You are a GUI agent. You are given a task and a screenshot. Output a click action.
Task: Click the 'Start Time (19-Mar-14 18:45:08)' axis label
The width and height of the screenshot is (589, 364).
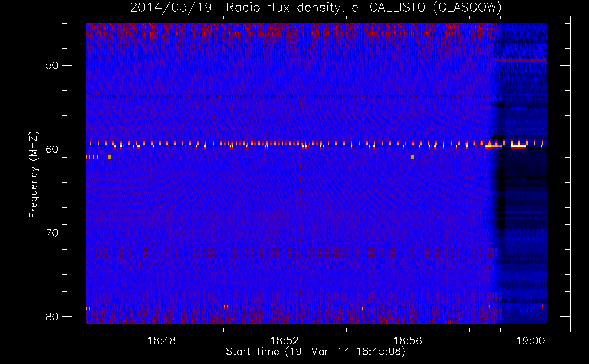click(x=316, y=352)
